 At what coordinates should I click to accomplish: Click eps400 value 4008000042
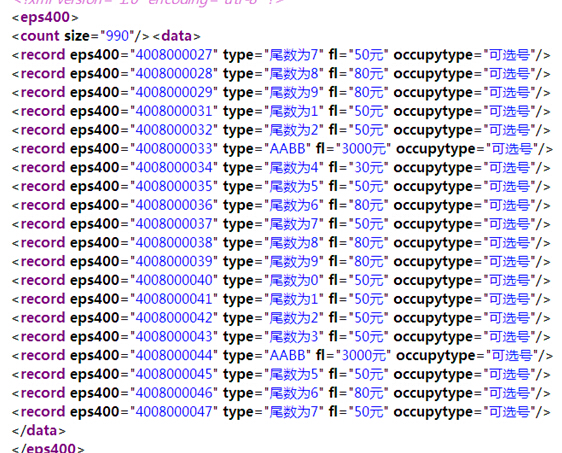pos(174,318)
